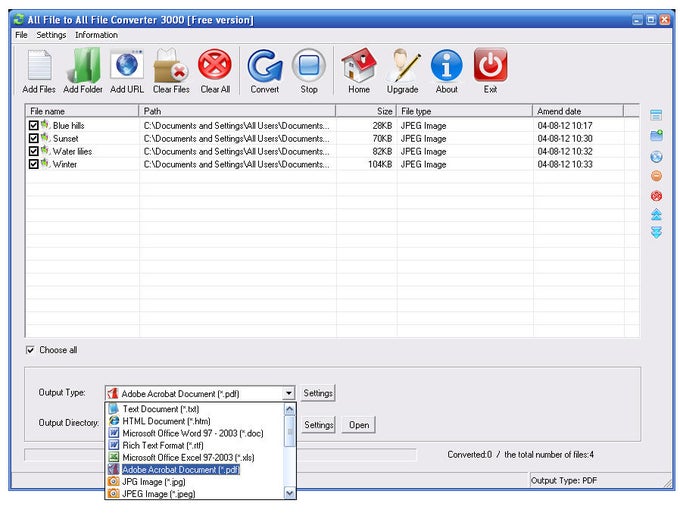Open the Settings menu
This screenshot has width=680, height=516.
tap(51, 35)
